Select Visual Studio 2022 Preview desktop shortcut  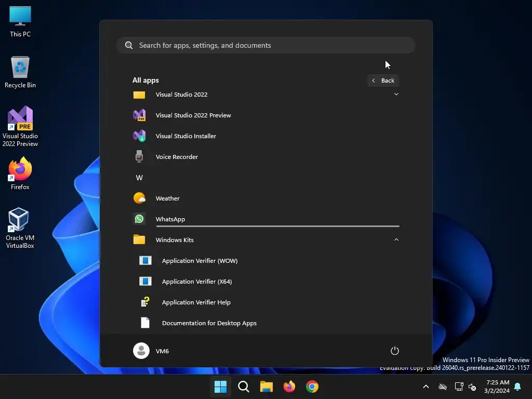pos(20,127)
